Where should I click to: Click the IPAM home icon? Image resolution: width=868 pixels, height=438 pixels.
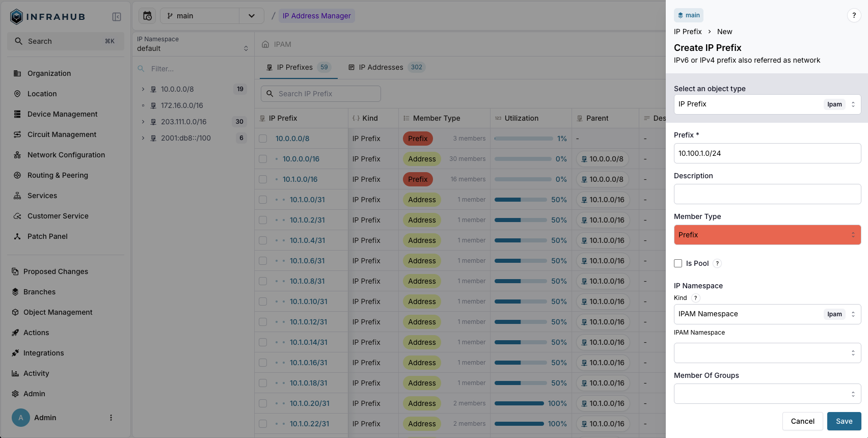(x=265, y=44)
